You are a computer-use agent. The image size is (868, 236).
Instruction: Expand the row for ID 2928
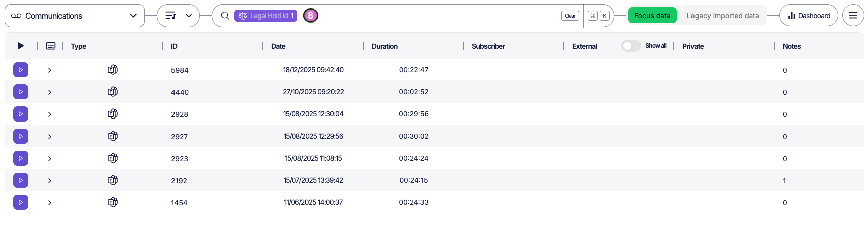[x=50, y=114]
